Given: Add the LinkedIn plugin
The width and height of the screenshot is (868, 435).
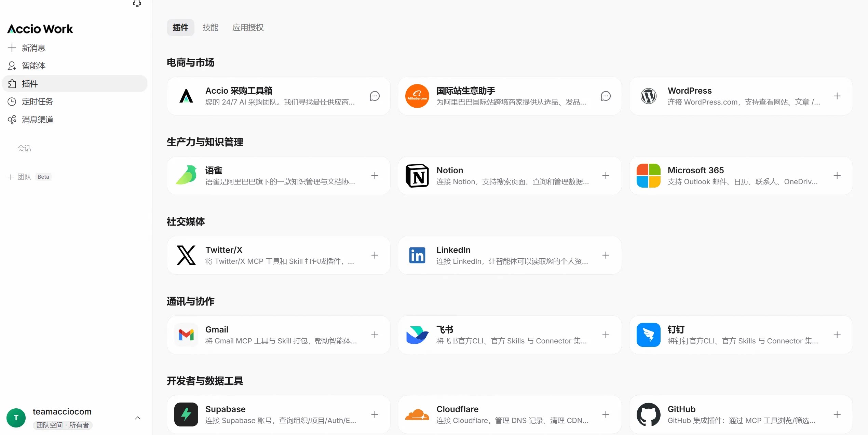Looking at the screenshot, I should 606,255.
